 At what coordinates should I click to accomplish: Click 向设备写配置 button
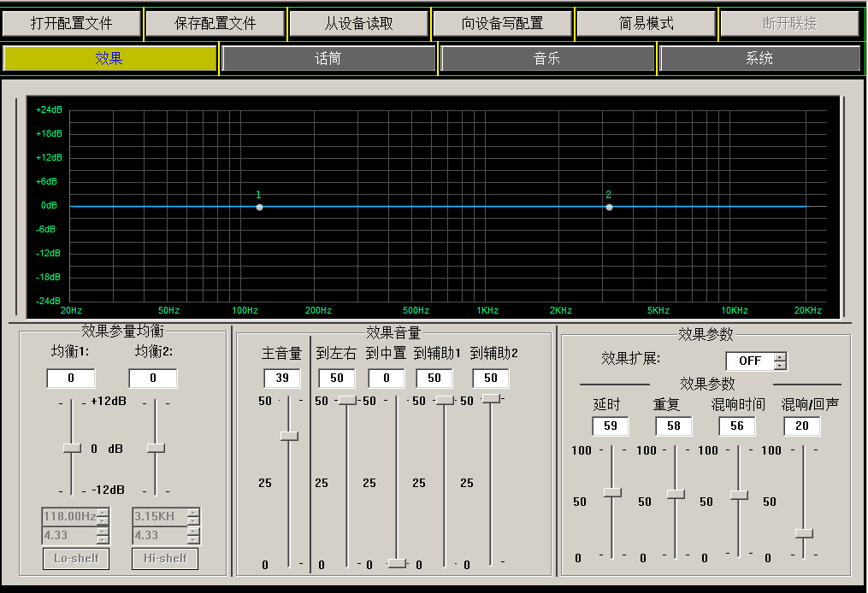(502, 24)
